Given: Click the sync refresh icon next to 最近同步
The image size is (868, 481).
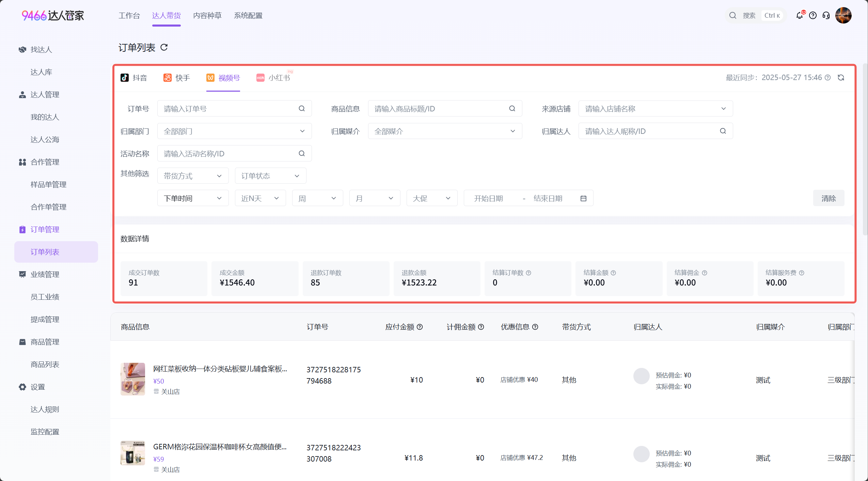Looking at the screenshot, I should click(841, 78).
